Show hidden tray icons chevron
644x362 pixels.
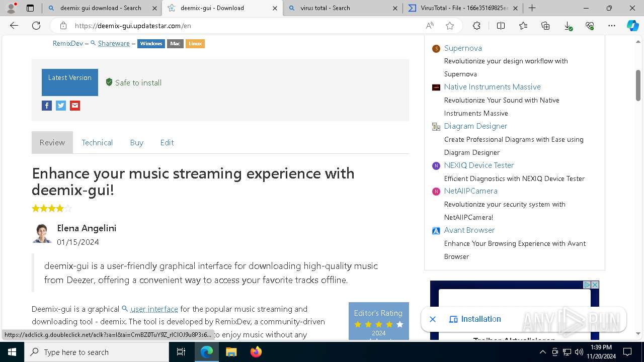tap(542, 352)
